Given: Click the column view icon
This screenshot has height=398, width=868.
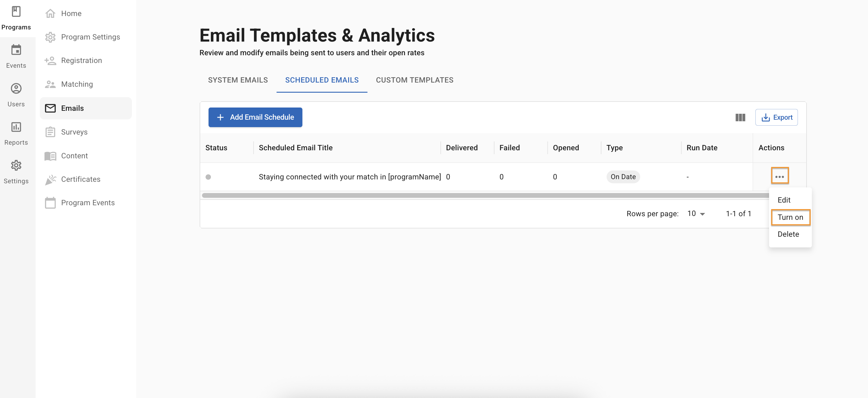Looking at the screenshot, I should (740, 117).
